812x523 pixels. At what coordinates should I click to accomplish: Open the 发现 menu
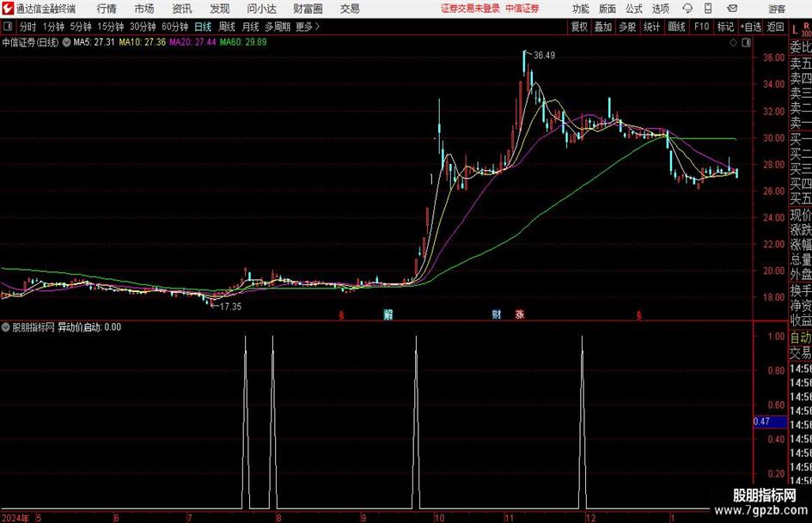tap(220, 9)
